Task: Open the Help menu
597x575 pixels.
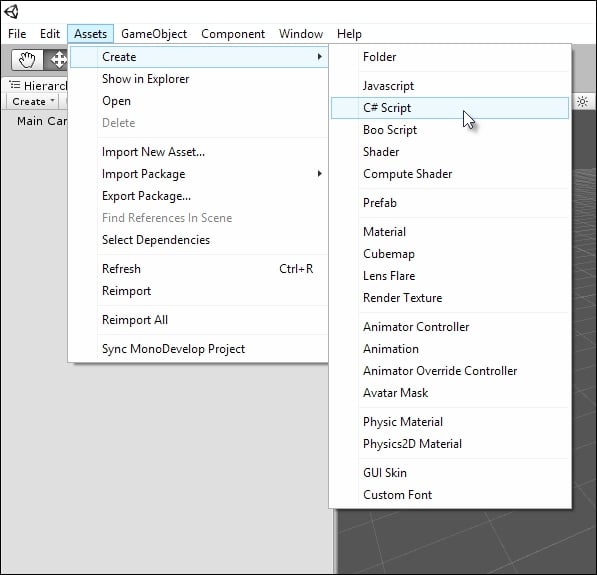Action: (x=349, y=34)
